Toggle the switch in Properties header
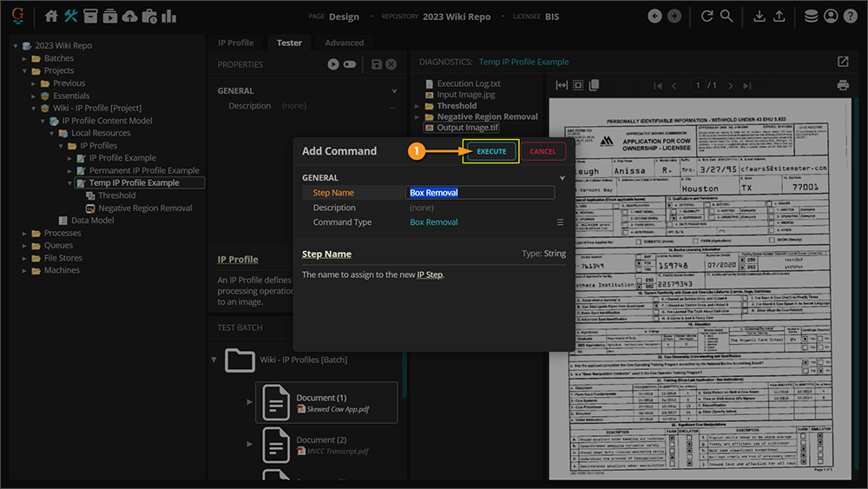Viewport: 868px width, 489px height. (x=350, y=64)
